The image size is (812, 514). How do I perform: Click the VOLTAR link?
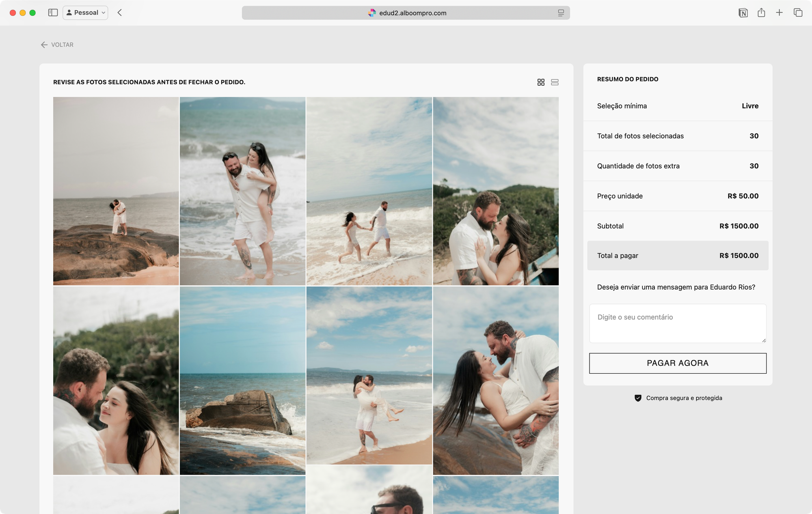(62, 45)
